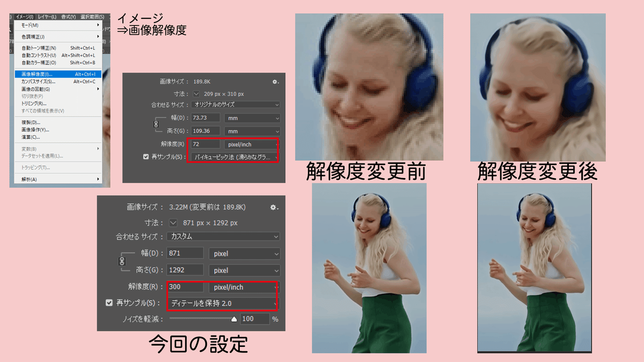Open the カスタム fit-to dropdown
The height and width of the screenshot is (362, 644).
pyautogui.click(x=223, y=236)
